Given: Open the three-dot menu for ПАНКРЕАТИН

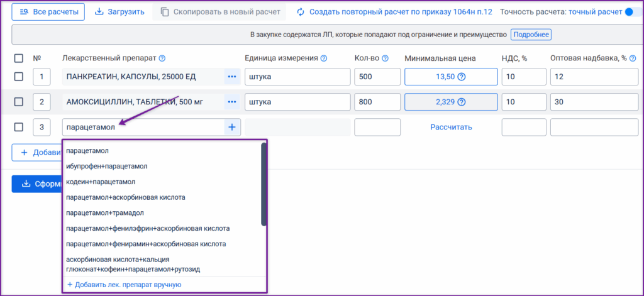Looking at the screenshot, I should [x=232, y=77].
